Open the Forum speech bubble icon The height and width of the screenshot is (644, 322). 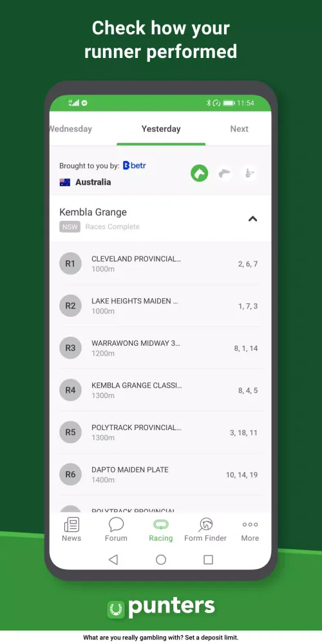pos(116,525)
